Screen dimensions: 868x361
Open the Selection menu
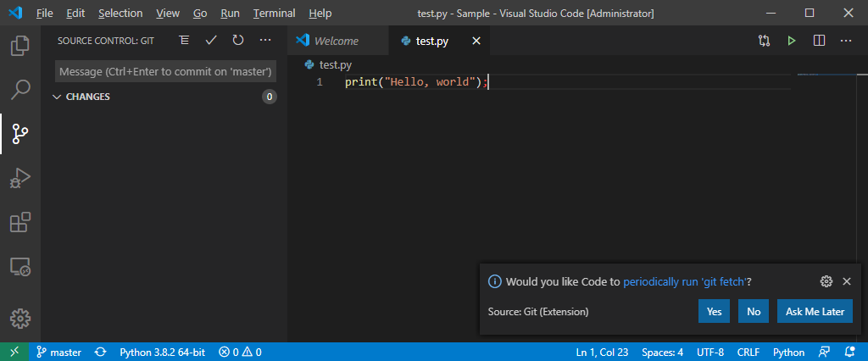[x=120, y=13]
